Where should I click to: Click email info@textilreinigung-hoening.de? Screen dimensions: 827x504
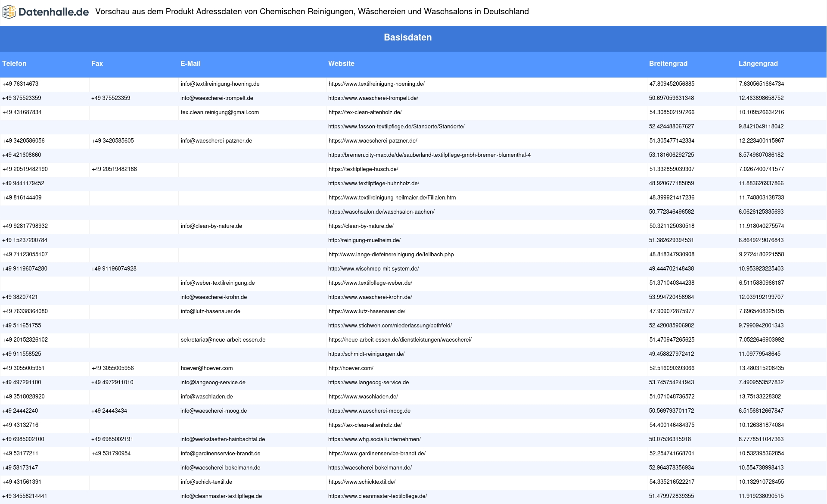220,84
